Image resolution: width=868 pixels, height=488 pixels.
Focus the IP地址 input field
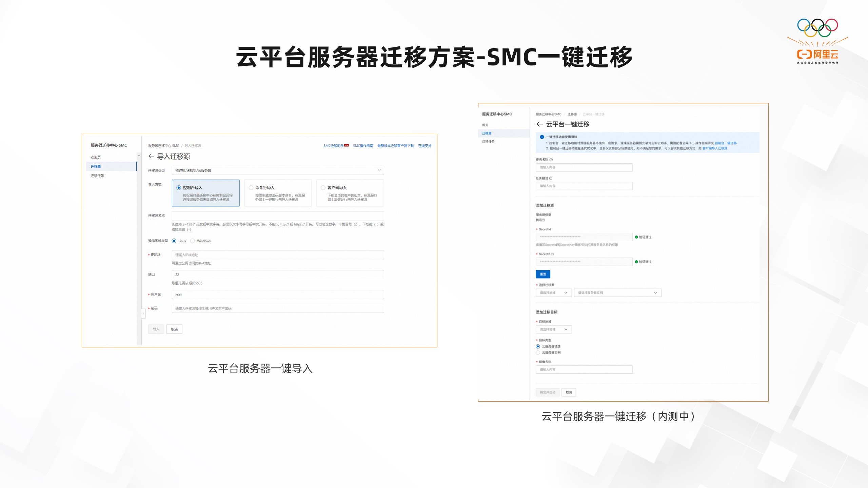pyautogui.click(x=278, y=255)
